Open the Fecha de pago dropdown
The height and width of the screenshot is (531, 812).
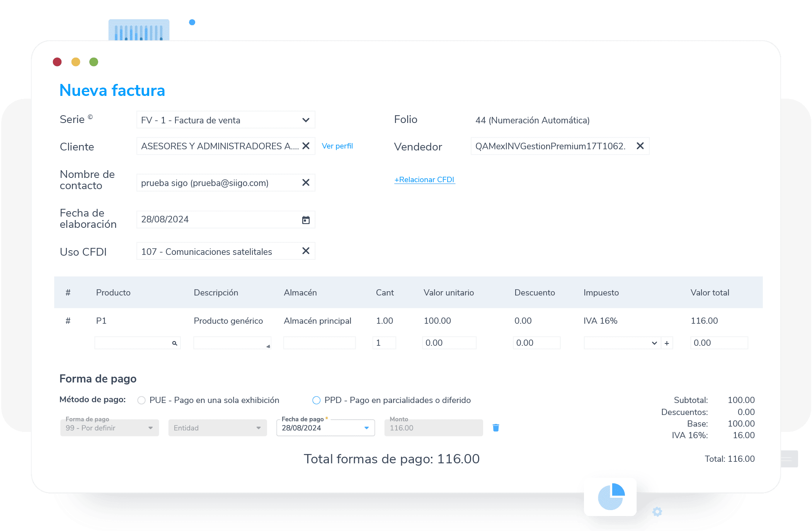pyautogui.click(x=366, y=428)
